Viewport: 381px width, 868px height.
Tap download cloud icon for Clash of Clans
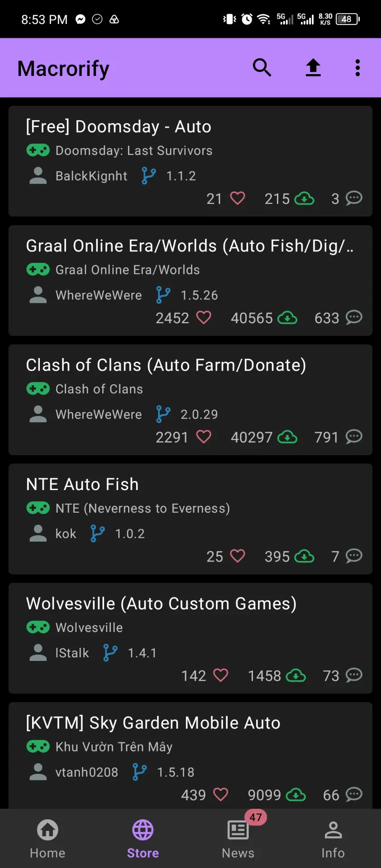(287, 437)
